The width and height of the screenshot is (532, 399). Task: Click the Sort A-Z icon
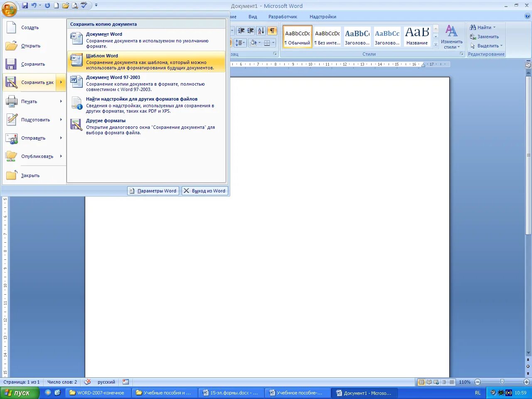coord(261,31)
